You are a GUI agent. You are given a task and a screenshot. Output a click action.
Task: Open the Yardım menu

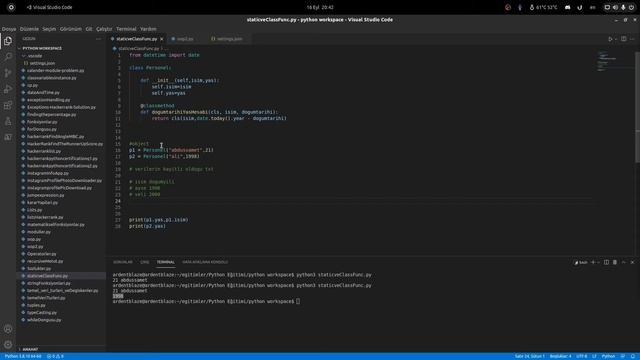point(148,29)
